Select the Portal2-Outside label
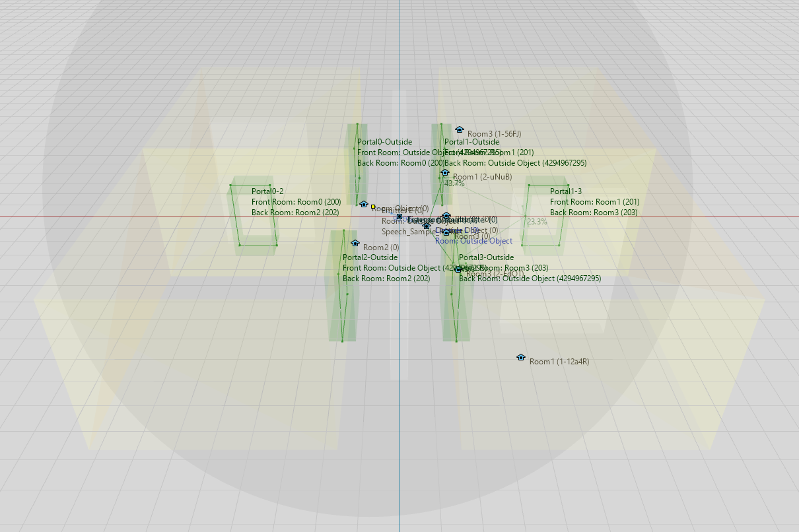Screen dimensions: 799x532 370,257
